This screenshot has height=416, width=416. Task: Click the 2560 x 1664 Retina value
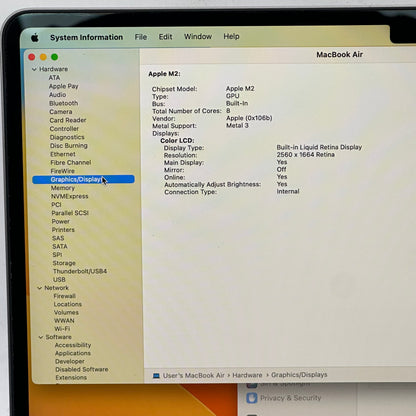coord(306,155)
